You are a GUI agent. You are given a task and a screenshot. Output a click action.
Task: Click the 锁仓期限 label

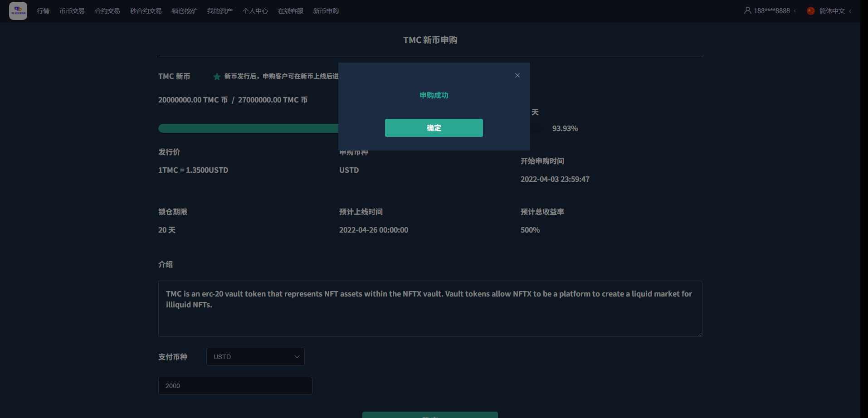click(173, 212)
